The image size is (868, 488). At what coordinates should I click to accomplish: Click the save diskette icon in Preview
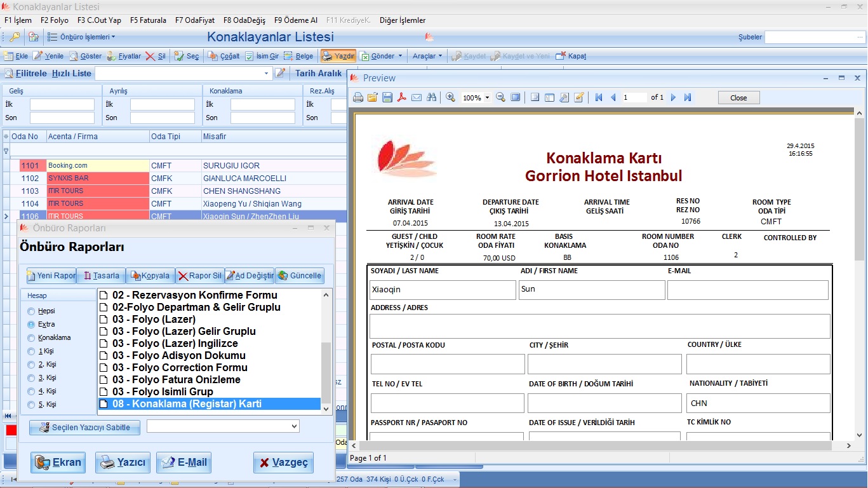click(387, 98)
